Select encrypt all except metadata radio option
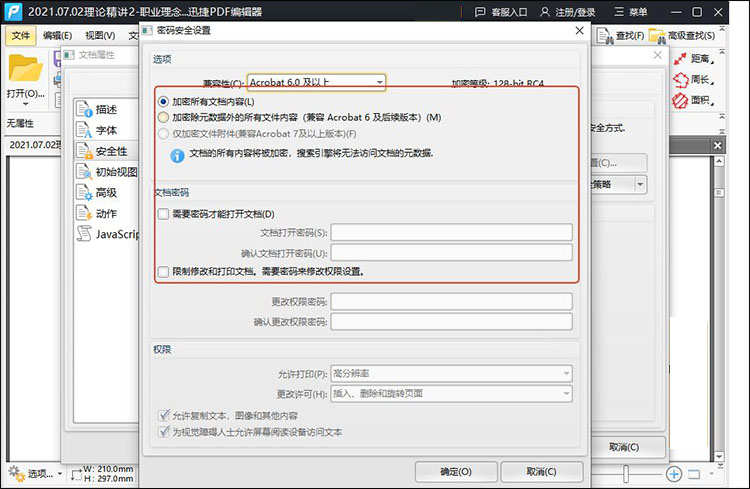The image size is (750, 489). click(x=164, y=117)
